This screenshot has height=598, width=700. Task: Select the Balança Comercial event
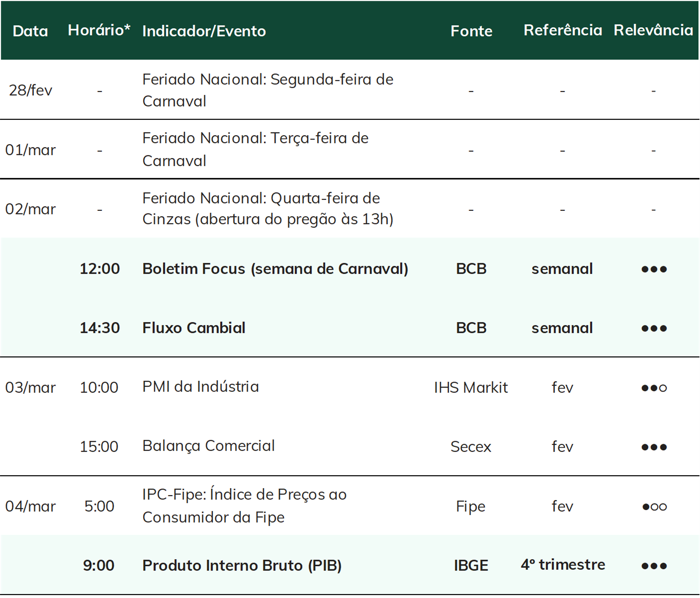[208, 446]
